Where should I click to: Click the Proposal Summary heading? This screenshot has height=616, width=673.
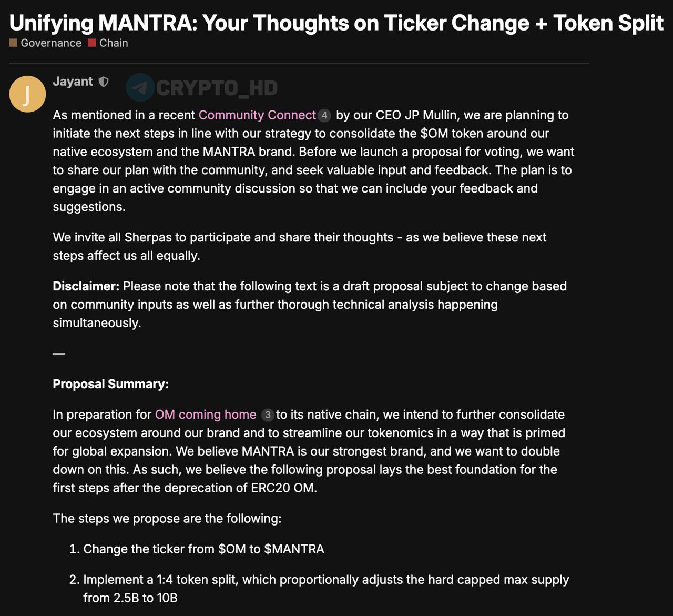pos(110,384)
